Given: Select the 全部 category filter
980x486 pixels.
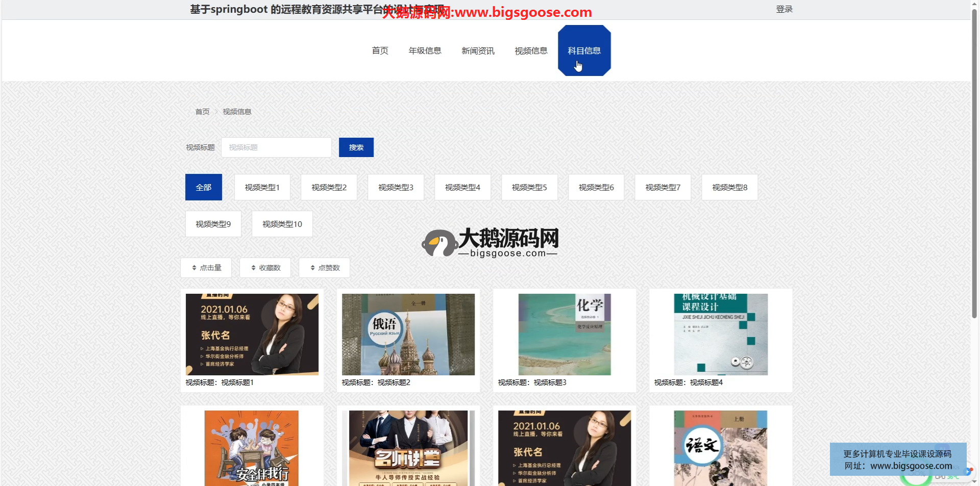Looking at the screenshot, I should pos(203,187).
